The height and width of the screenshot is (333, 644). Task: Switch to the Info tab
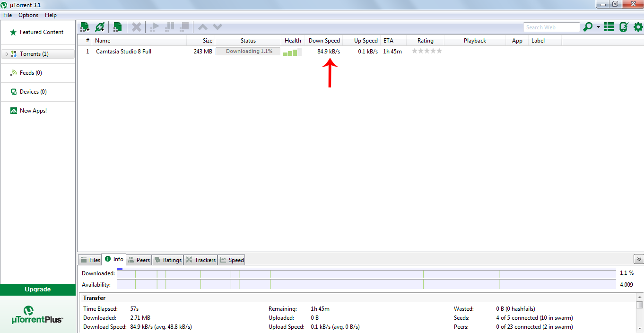point(114,259)
